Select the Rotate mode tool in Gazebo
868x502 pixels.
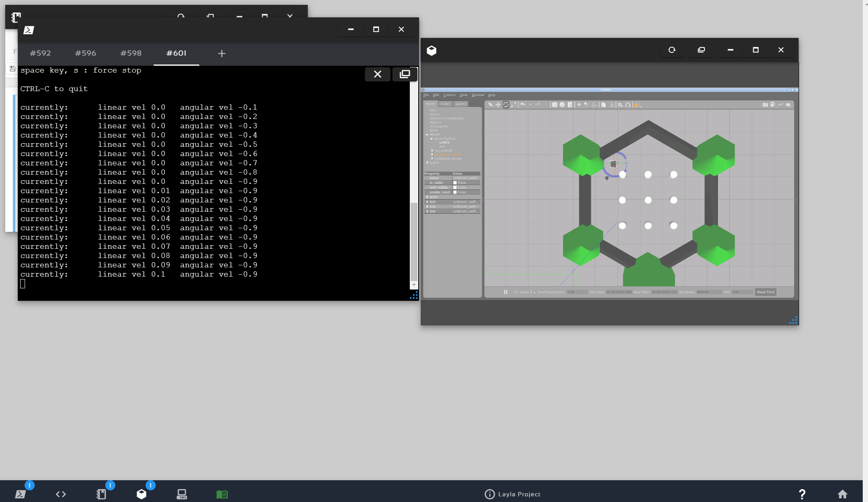coord(506,104)
